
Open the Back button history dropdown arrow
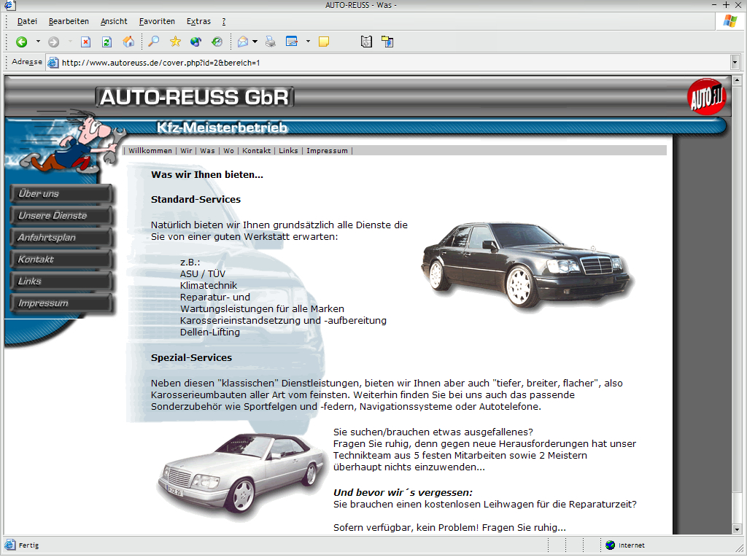38,42
